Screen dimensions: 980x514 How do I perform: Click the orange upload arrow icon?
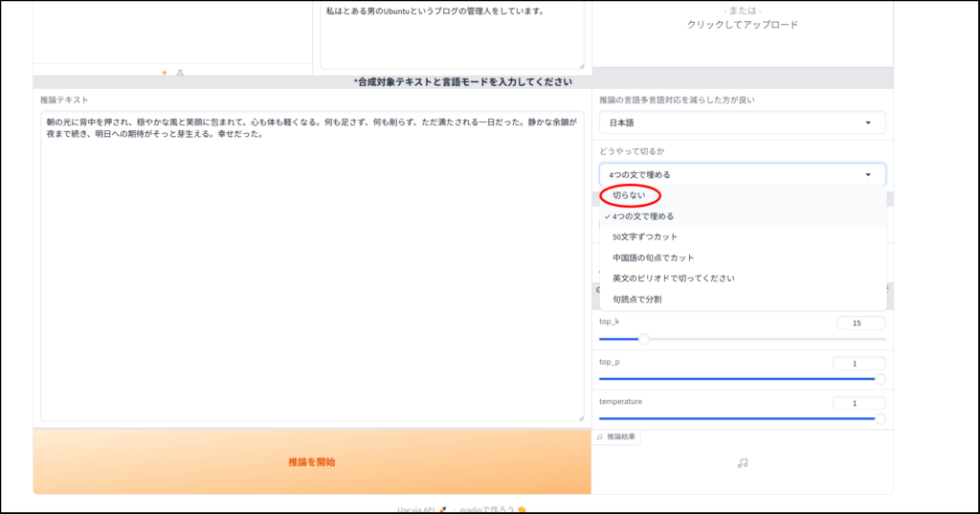coord(165,73)
